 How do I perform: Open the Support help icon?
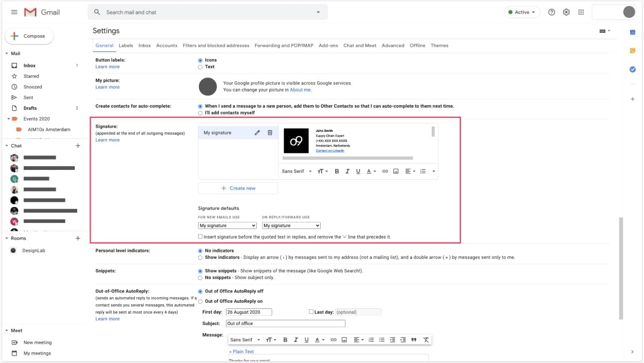click(x=552, y=12)
